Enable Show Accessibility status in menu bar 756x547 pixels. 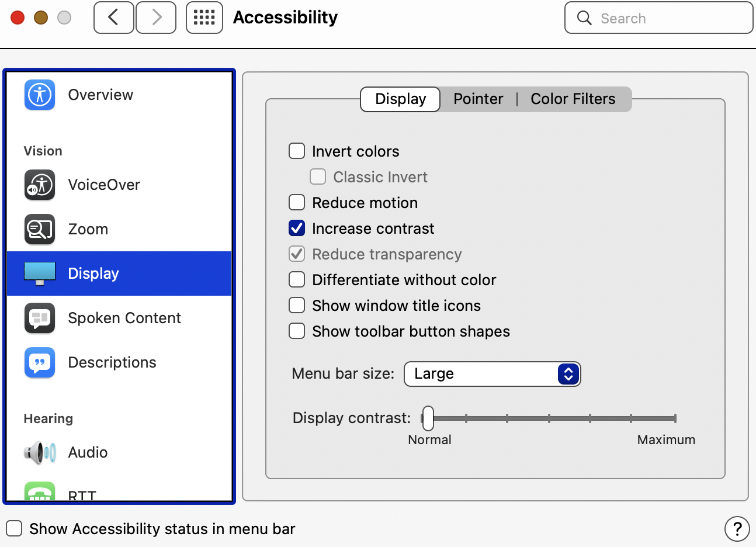pyautogui.click(x=14, y=529)
